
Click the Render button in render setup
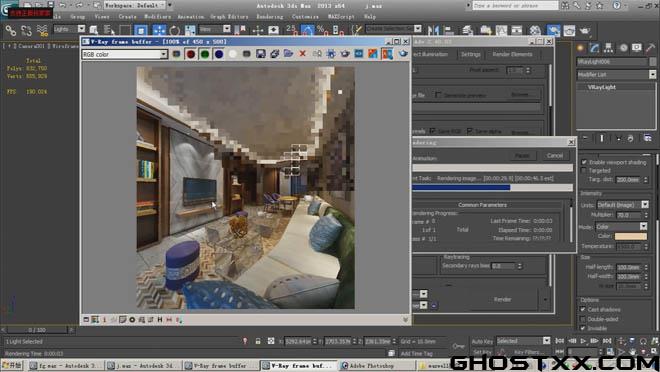pyautogui.click(x=503, y=300)
